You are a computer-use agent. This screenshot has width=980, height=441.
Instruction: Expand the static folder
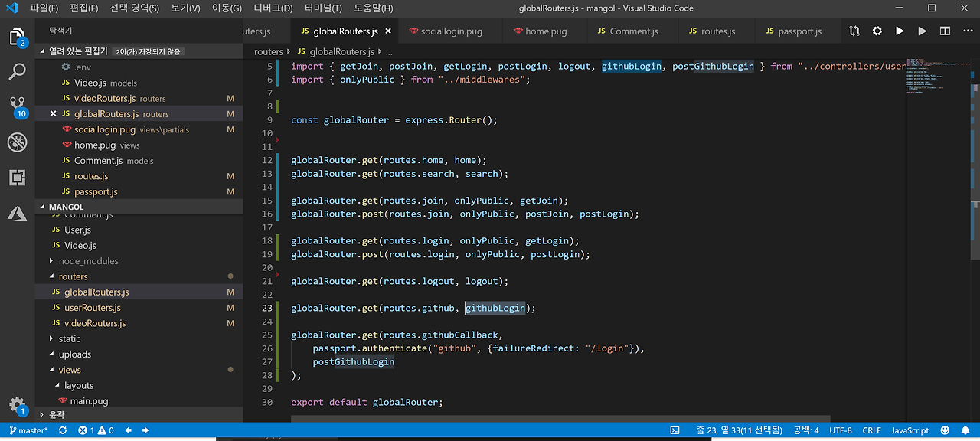(x=69, y=338)
